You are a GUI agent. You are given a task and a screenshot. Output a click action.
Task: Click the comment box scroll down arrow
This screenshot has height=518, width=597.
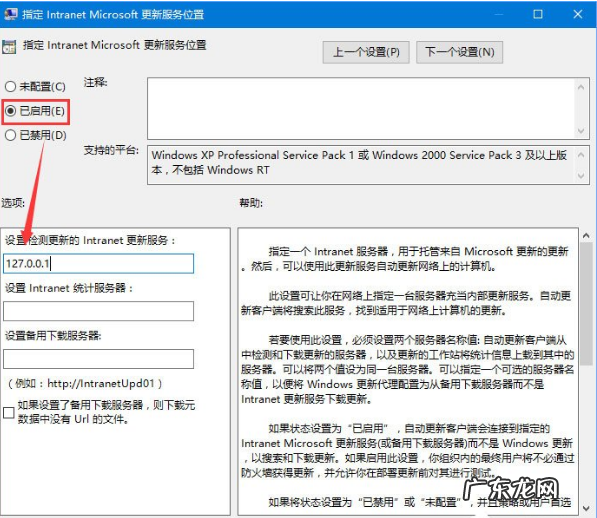[581, 131]
